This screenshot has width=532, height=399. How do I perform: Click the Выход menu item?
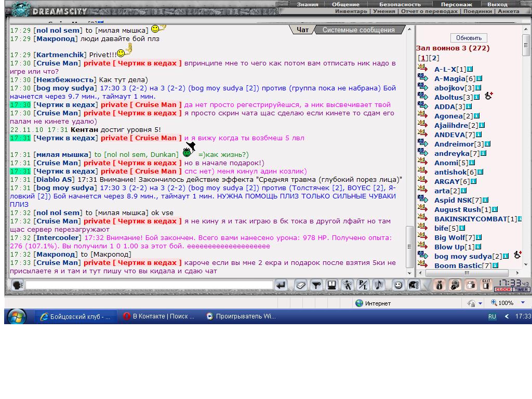pyautogui.click(x=497, y=4)
